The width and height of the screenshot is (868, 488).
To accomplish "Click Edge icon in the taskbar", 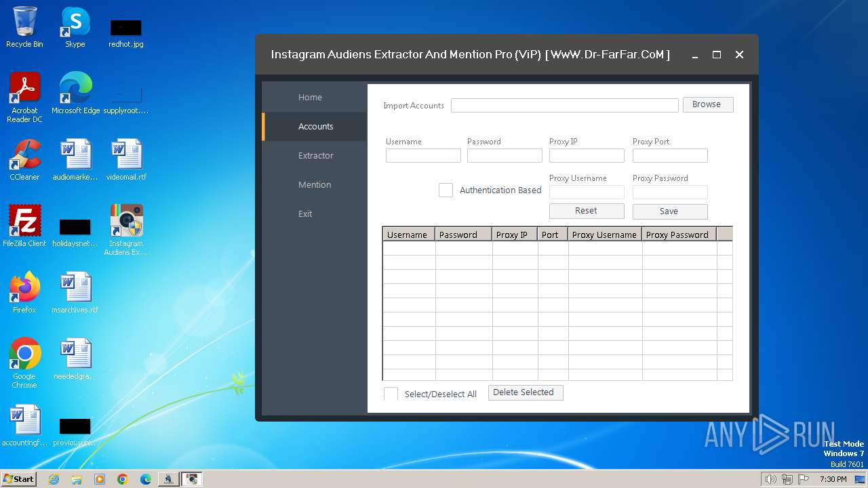I will click(x=146, y=479).
